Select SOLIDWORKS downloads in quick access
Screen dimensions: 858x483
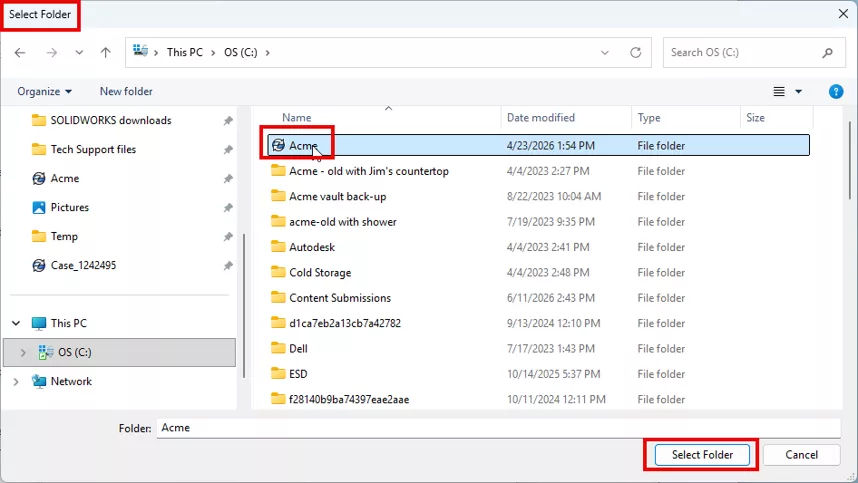click(111, 120)
